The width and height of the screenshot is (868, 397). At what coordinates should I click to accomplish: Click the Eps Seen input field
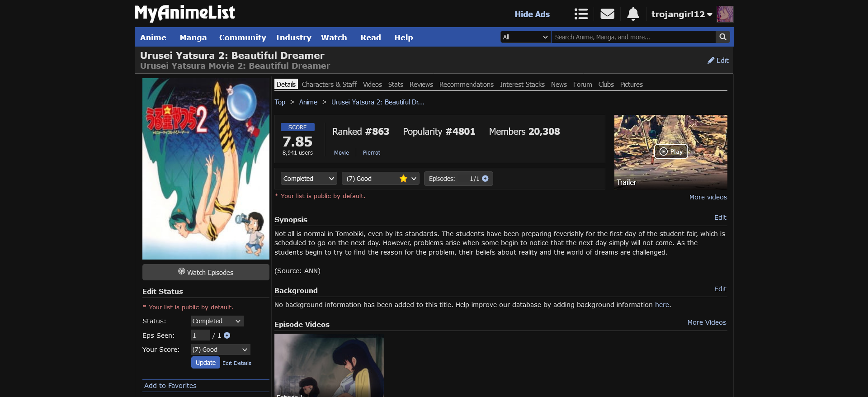click(201, 335)
